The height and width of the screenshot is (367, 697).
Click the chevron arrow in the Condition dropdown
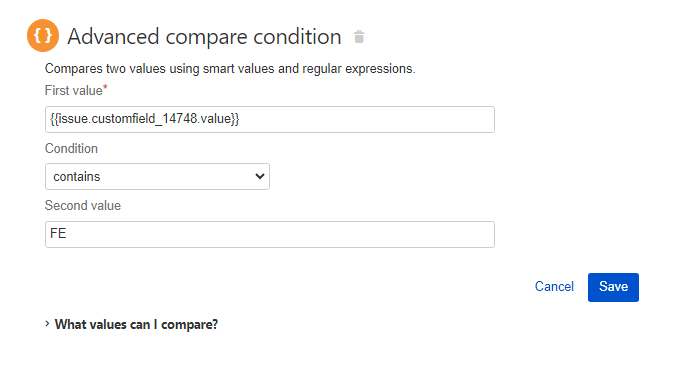pos(260,176)
